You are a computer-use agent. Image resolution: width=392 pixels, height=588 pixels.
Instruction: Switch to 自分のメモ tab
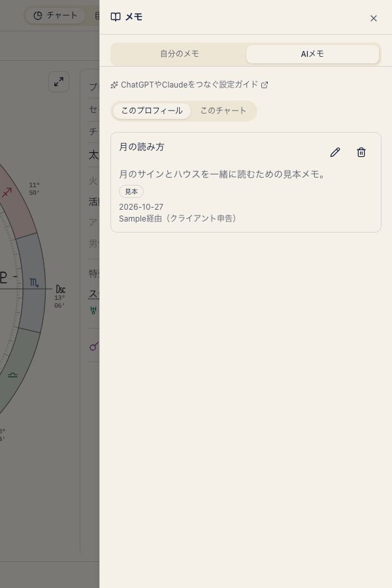coord(179,54)
